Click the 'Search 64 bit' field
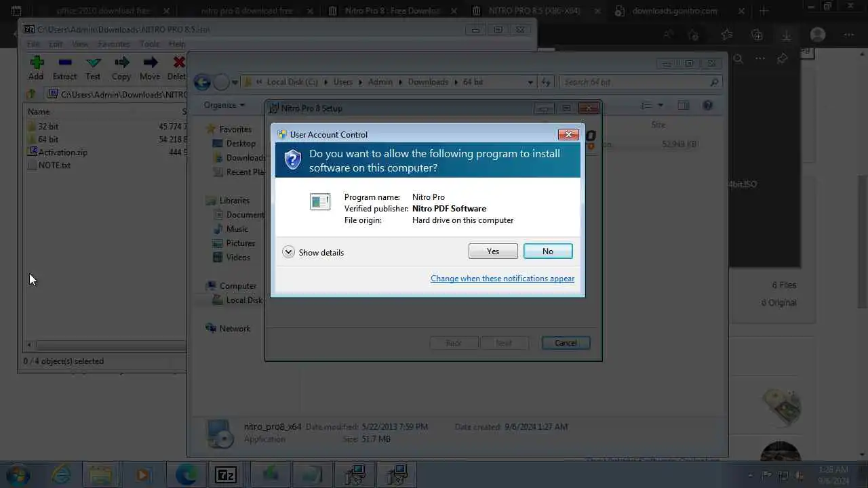This screenshot has width=868, height=488. (x=640, y=82)
